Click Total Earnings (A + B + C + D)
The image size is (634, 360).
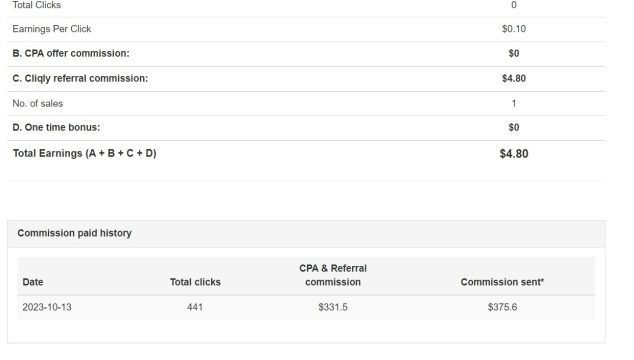(x=85, y=153)
